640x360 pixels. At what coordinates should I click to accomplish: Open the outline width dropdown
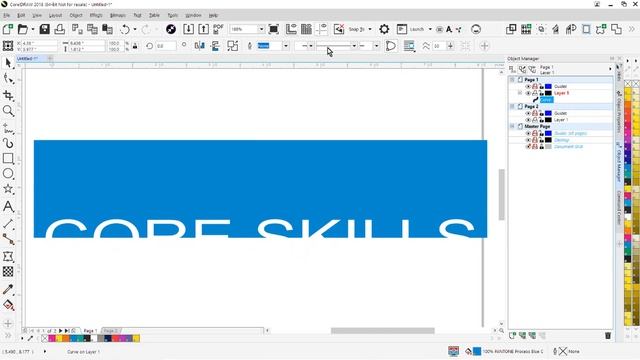[286, 46]
